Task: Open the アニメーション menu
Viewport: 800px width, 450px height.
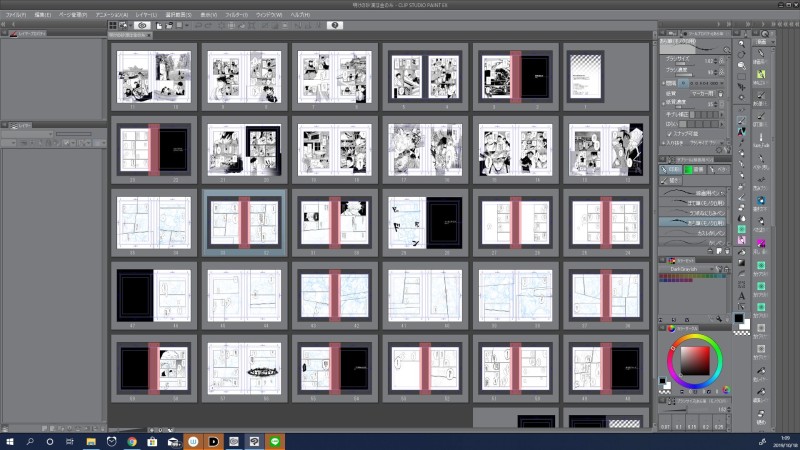Action: 112,15
